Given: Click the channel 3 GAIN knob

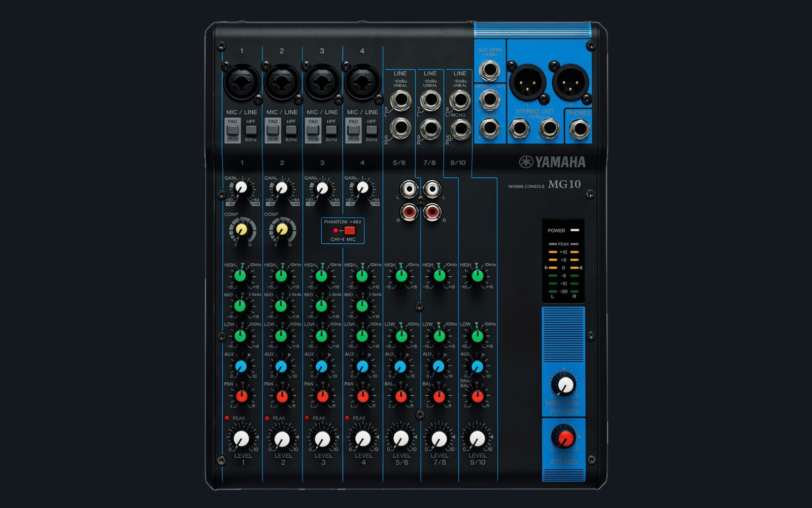Looking at the screenshot, I should (322, 188).
